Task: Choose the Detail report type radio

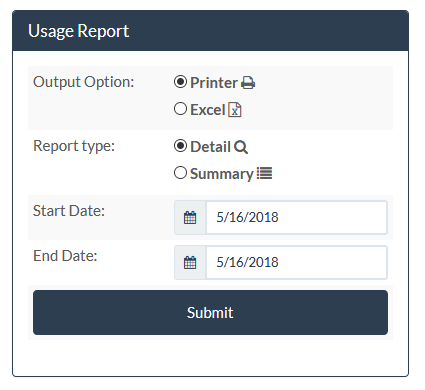Action: pyautogui.click(x=180, y=146)
